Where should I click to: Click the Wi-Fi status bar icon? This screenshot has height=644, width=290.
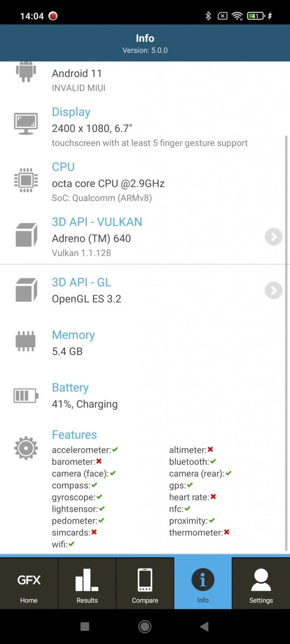coord(237,16)
